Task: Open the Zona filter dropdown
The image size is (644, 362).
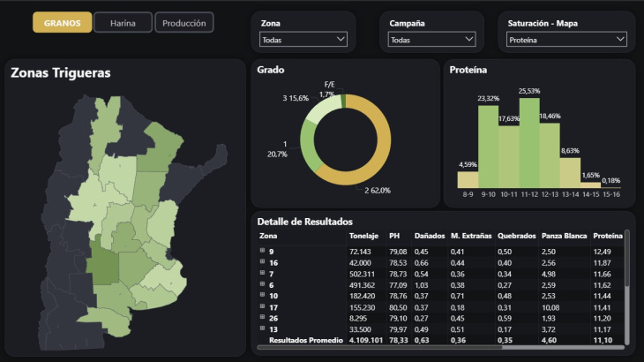Action: (x=303, y=40)
